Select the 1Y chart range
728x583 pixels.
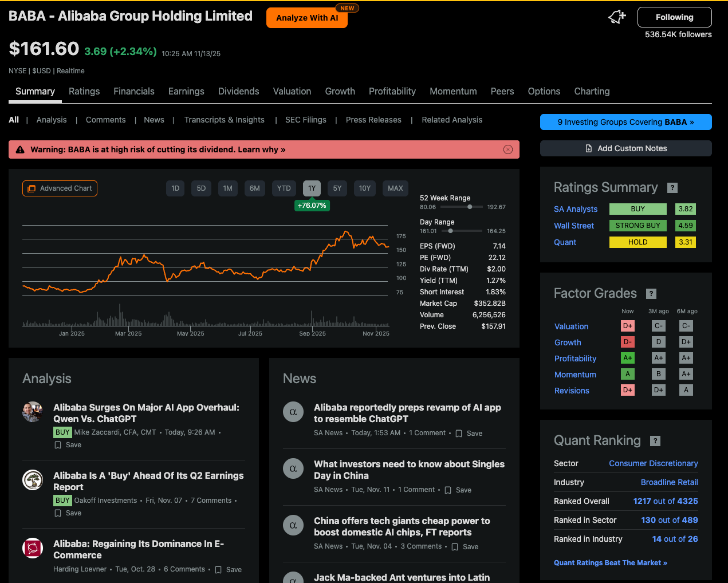tap(312, 188)
